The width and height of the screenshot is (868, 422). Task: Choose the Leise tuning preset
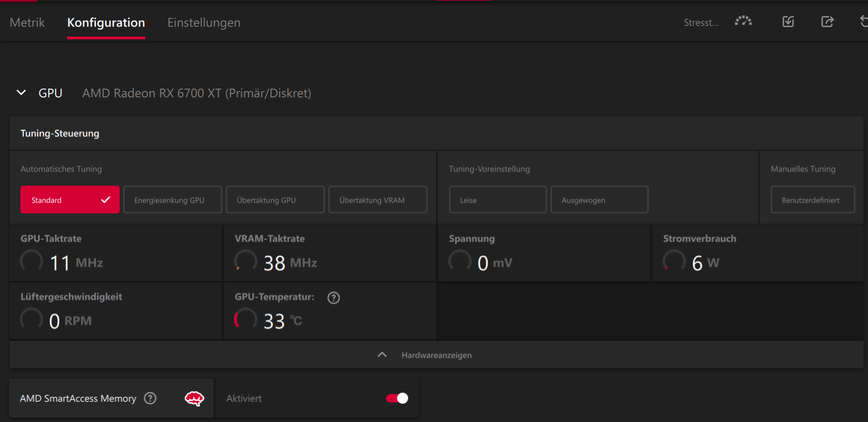[498, 200]
